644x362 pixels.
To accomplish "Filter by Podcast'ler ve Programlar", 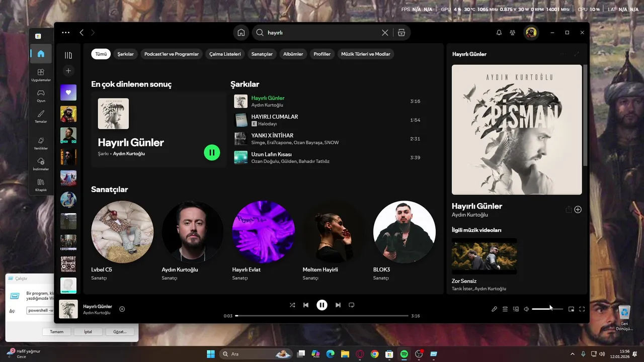I will pos(172,54).
